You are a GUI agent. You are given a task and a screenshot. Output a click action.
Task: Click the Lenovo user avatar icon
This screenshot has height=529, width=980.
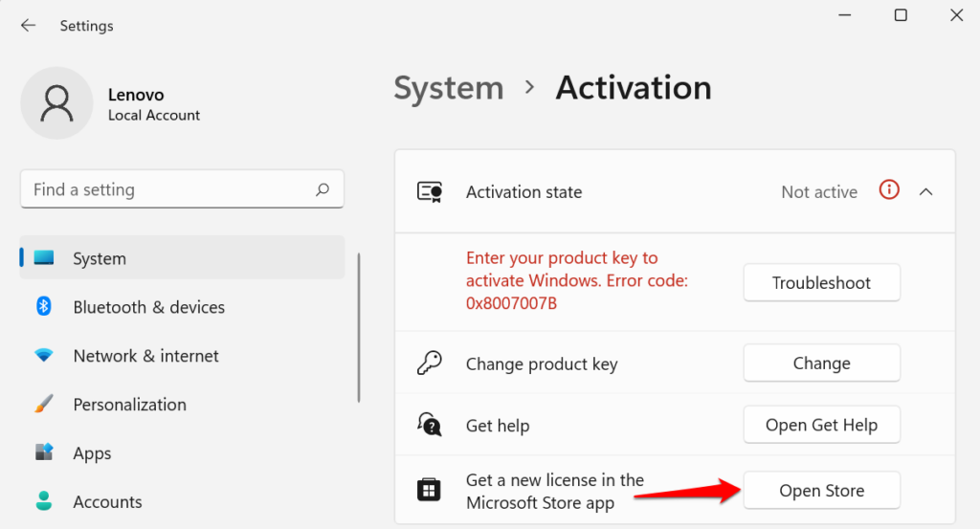click(x=56, y=103)
